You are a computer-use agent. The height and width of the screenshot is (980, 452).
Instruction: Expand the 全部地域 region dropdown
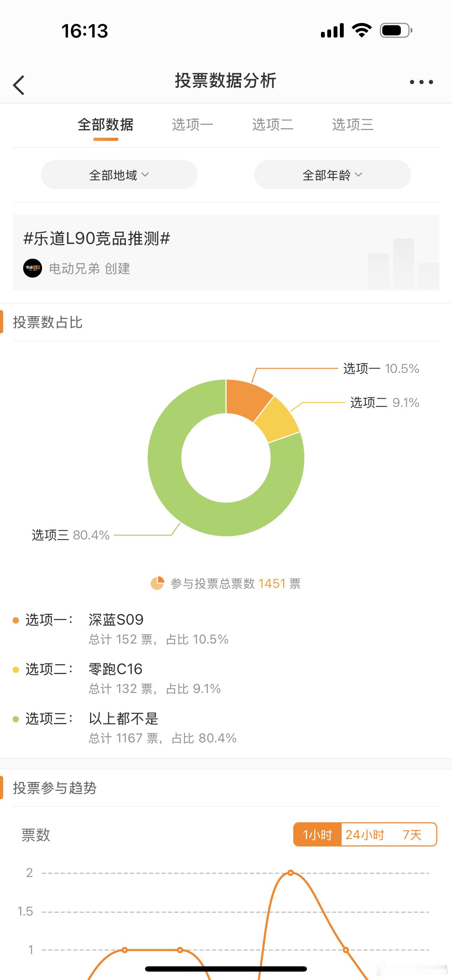119,175
